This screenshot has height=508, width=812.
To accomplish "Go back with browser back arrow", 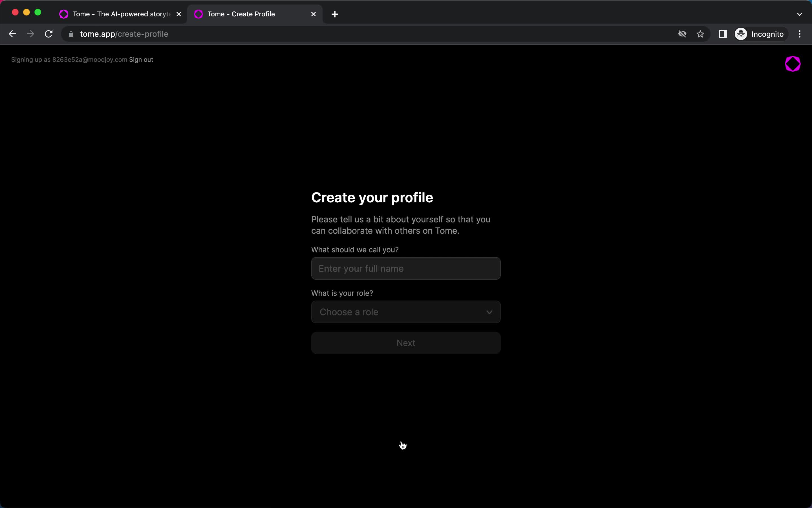I will 12,34.
